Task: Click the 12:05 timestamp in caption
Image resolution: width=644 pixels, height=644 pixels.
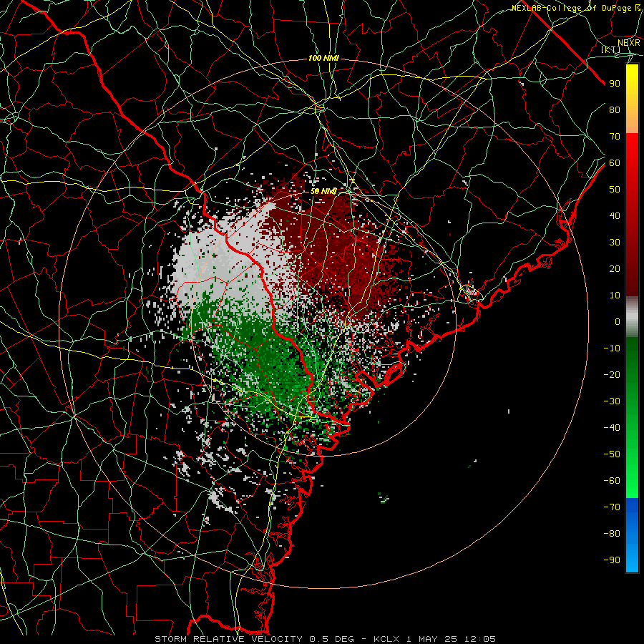Action: pyautogui.click(x=480, y=639)
